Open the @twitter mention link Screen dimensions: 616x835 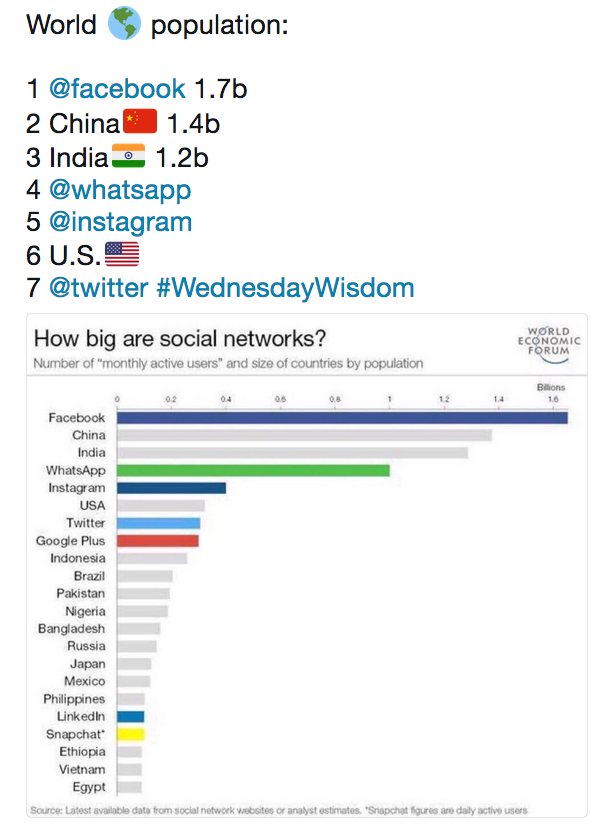pyautogui.click(x=98, y=288)
